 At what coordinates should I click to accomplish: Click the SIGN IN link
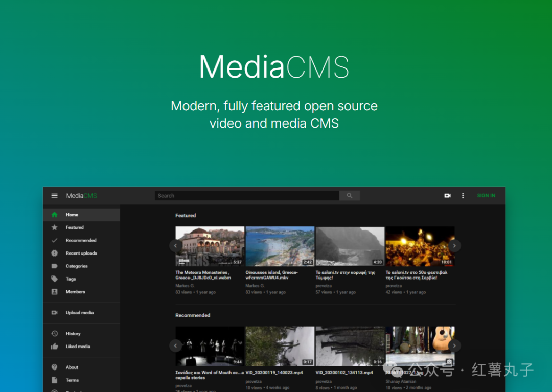tap(486, 196)
